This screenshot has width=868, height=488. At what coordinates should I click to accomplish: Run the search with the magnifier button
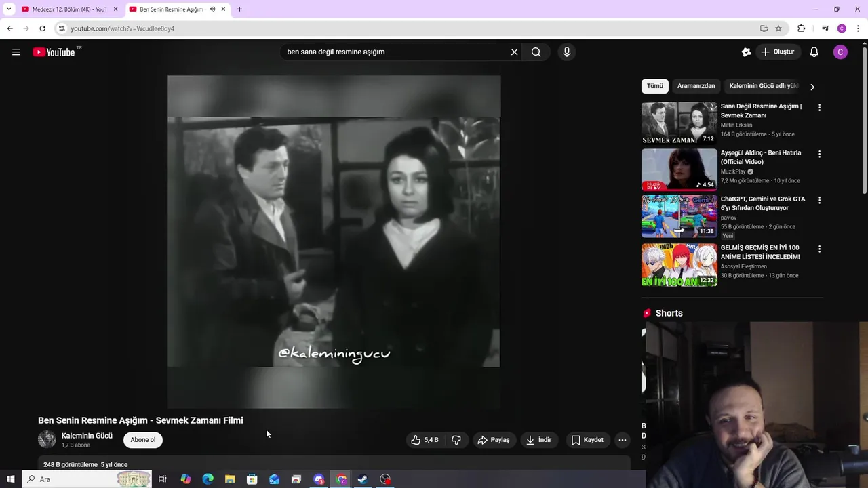[x=536, y=52]
